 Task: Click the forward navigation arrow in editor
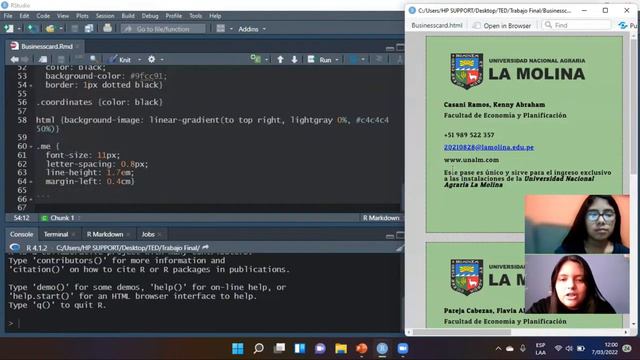tap(25, 60)
